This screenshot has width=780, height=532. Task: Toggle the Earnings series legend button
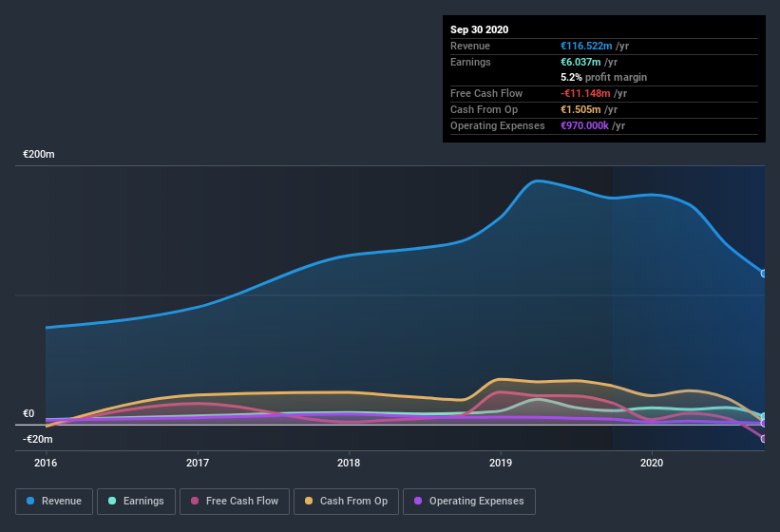click(136, 502)
